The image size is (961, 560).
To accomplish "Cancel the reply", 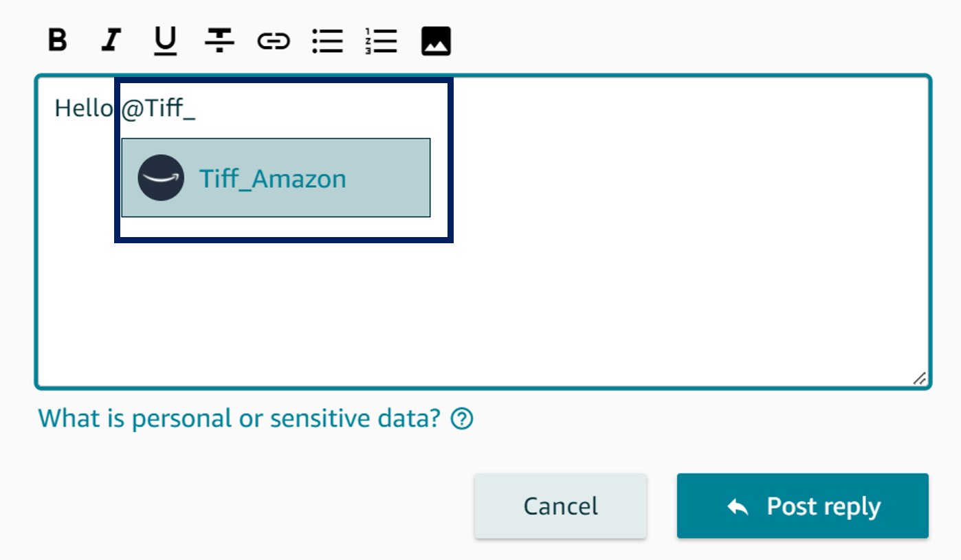I will click(560, 506).
